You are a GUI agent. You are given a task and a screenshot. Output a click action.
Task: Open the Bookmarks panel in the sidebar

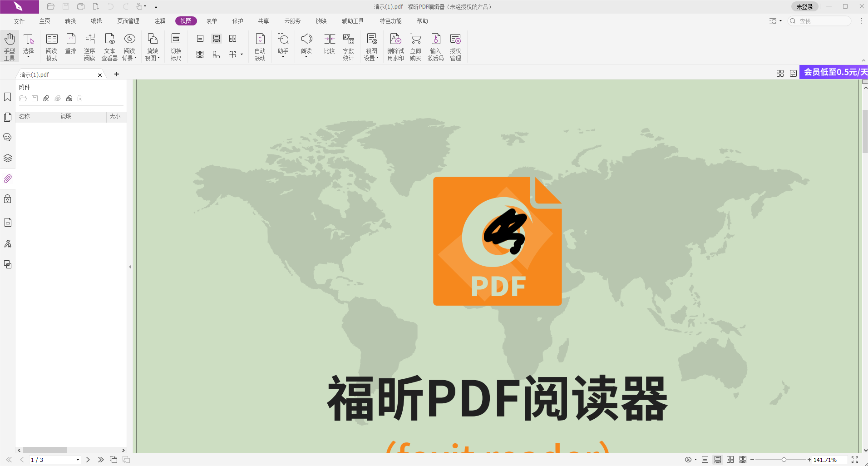pyautogui.click(x=7, y=97)
